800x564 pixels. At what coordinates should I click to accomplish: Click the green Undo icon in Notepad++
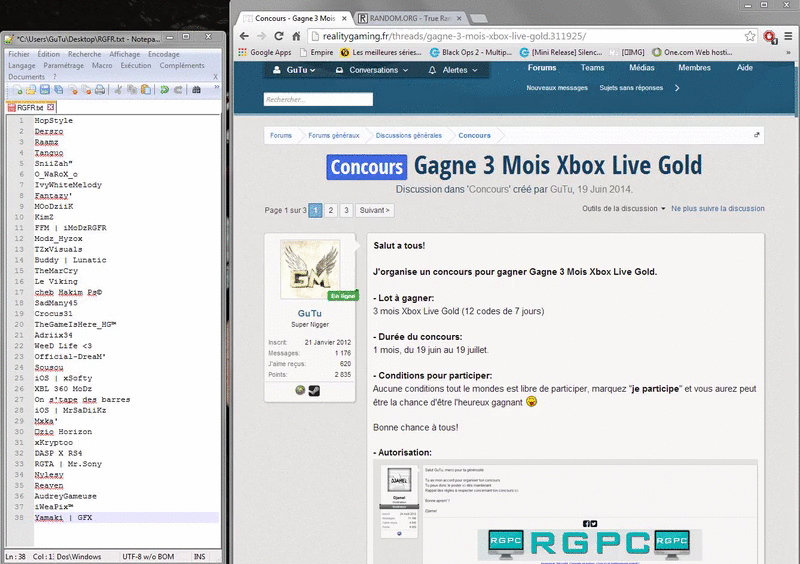(x=164, y=90)
